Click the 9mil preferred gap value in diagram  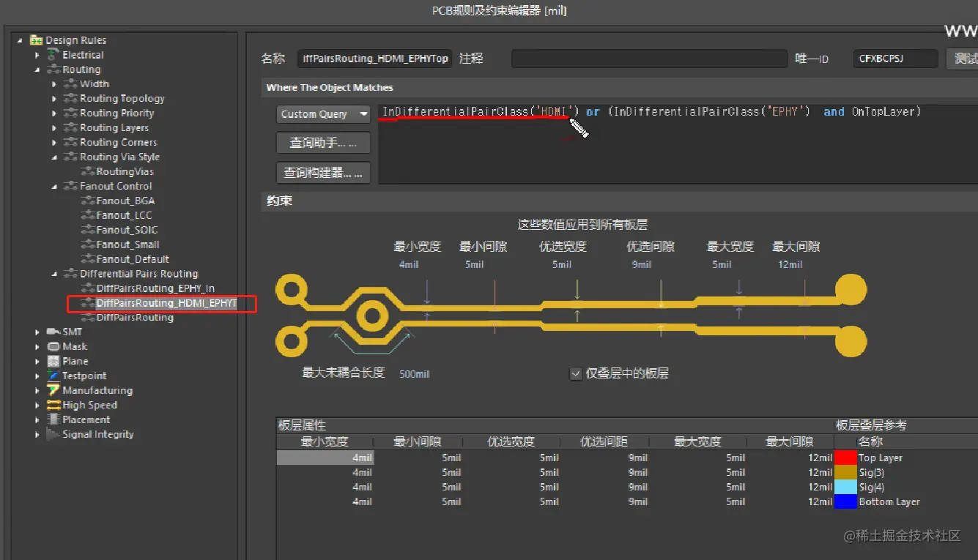(641, 265)
